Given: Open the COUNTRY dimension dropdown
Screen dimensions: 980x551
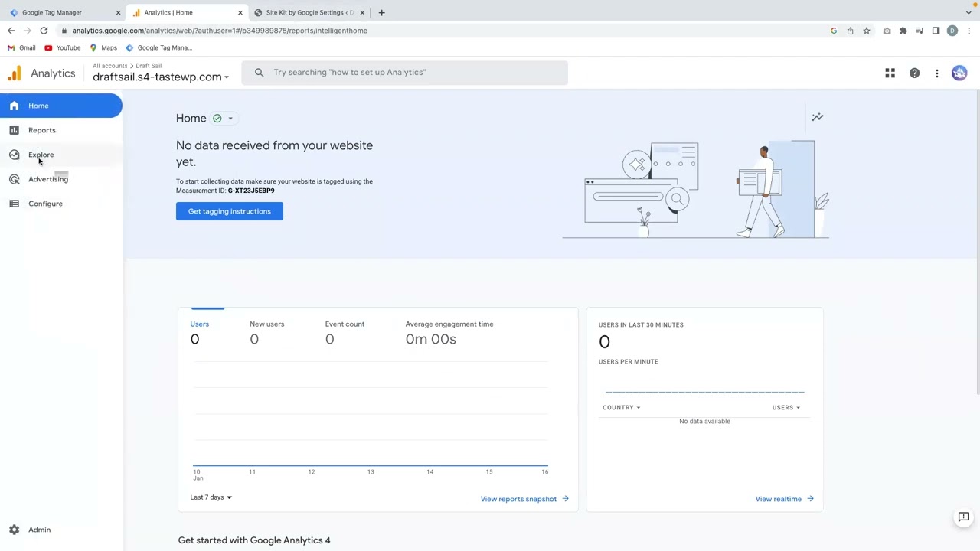Looking at the screenshot, I should (x=621, y=408).
